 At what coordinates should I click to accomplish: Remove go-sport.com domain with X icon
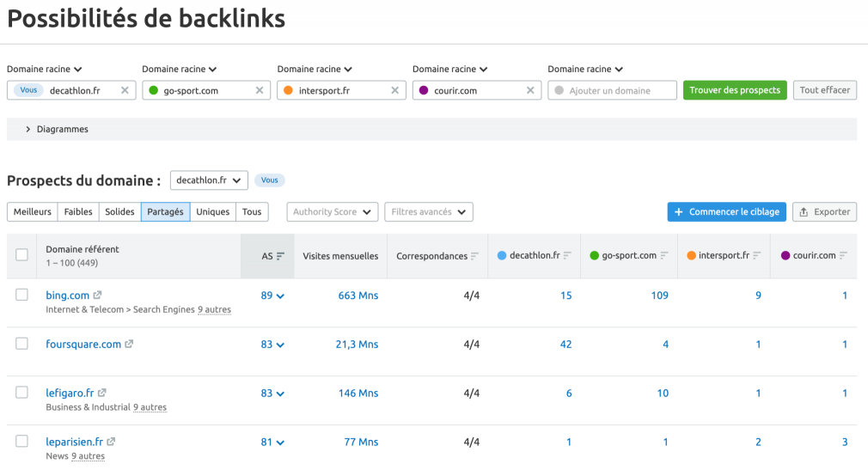coord(259,90)
